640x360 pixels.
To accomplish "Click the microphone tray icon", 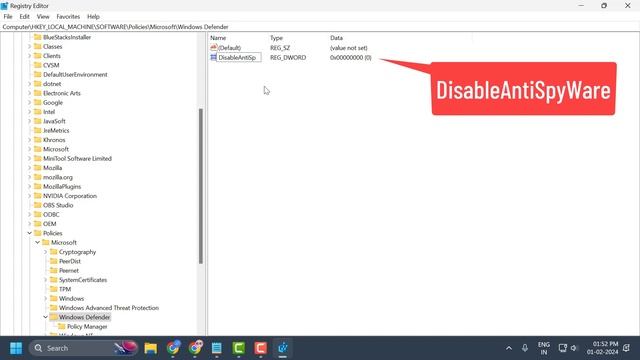I will point(525,348).
